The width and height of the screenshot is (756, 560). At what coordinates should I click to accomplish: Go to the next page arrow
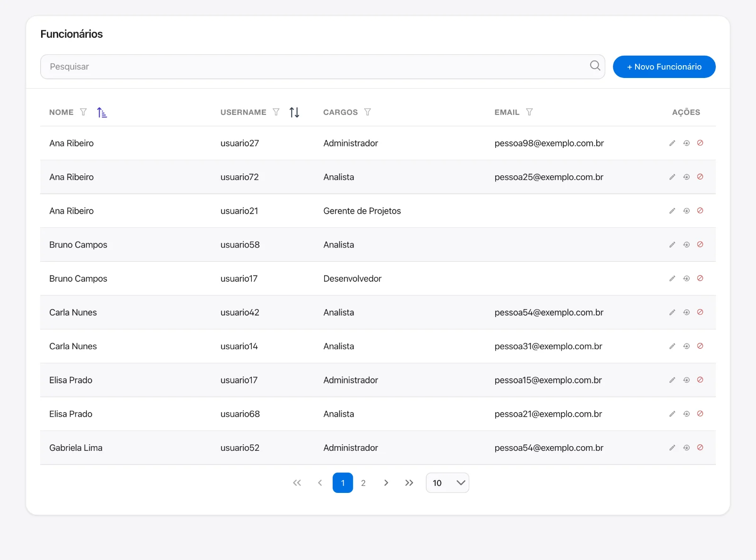tap(386, 483)
